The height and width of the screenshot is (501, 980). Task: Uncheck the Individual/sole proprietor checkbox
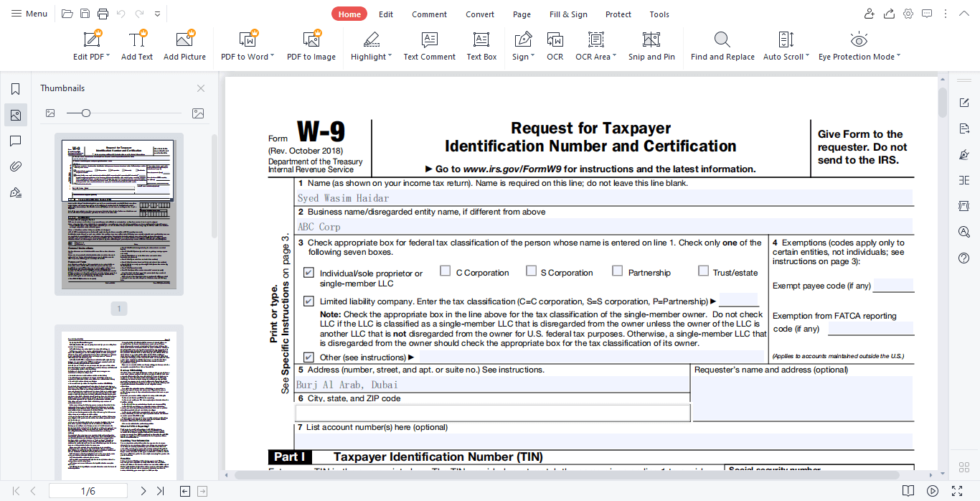[308, 273]
